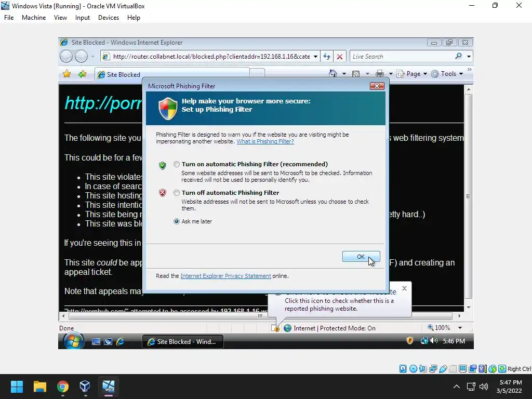The image size is (532, 399).
Task: Click VirtualBox network adapters status icon
Action: pos(433,369)
